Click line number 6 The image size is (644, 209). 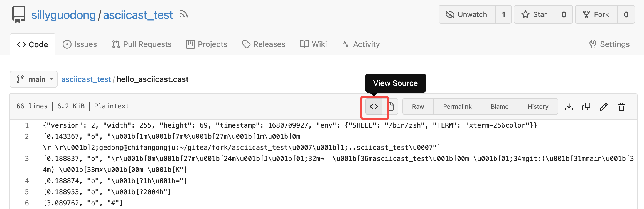pos(27,203)
